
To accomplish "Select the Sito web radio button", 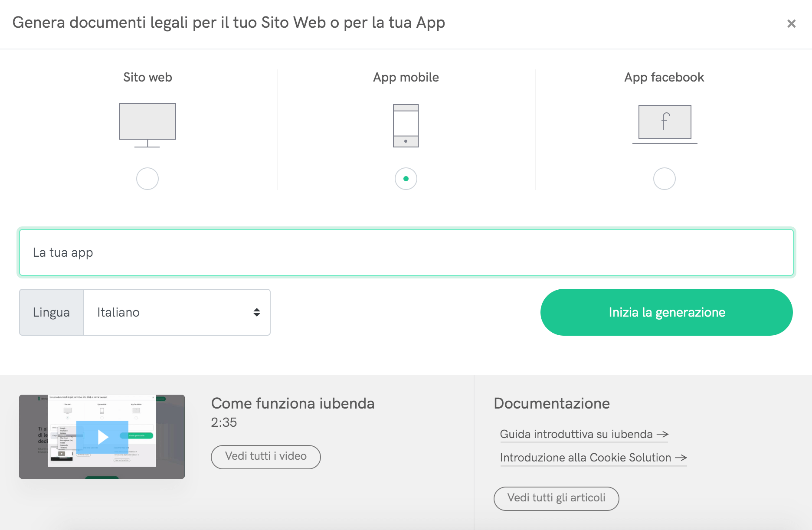I will 147,178.
